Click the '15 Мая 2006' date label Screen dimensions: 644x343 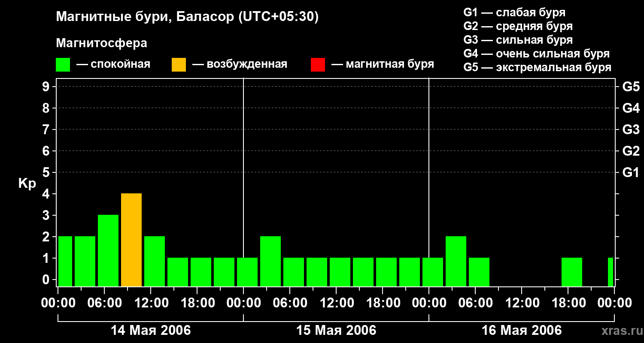[x=336, y=331]
